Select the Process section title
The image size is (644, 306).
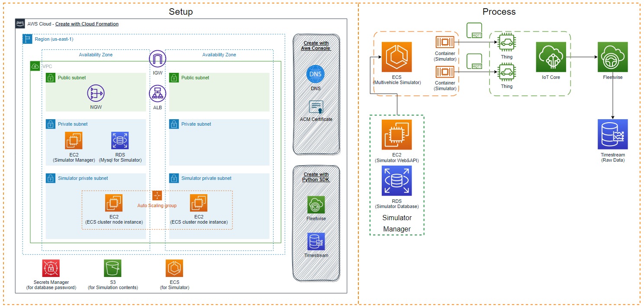(499, 12)
